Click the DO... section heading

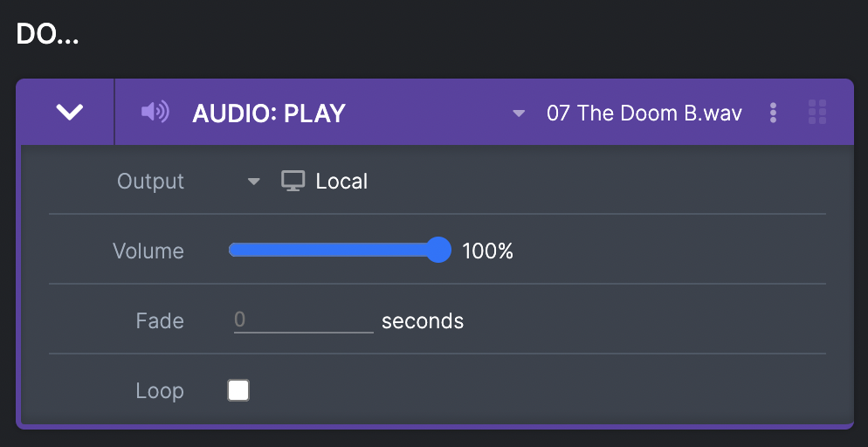(x=48, y=35)
